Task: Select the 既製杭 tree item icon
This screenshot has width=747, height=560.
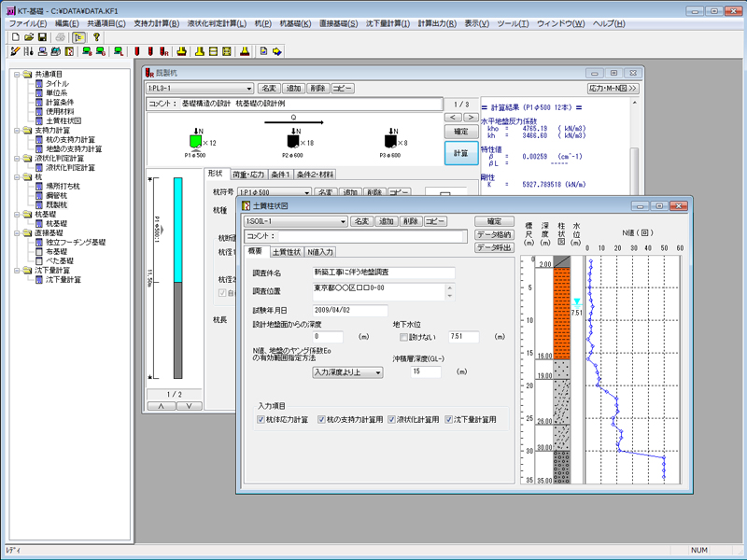Action: point(38,204)
